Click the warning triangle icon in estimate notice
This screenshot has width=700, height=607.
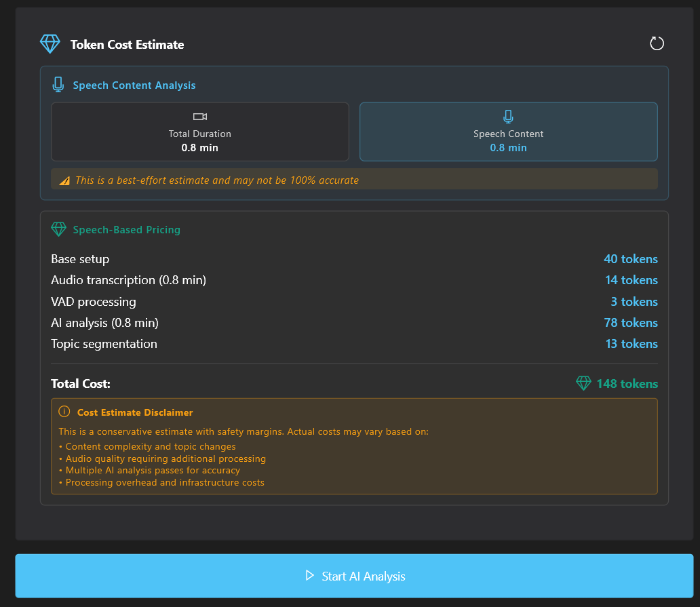click(64, 181)
